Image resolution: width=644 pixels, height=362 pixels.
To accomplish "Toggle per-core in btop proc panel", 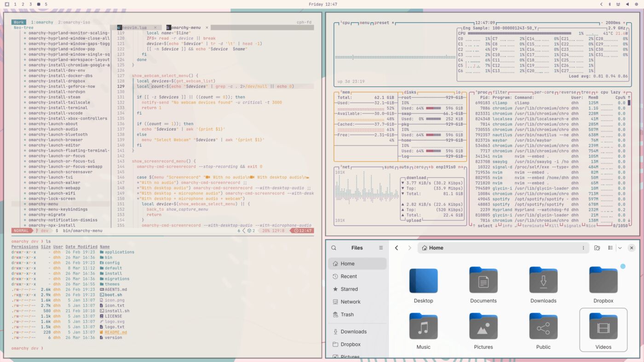I will click(x=544, y=92).
